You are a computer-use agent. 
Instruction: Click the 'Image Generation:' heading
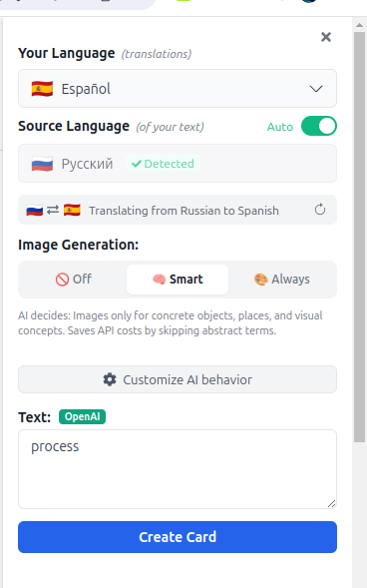coord(78,245)
